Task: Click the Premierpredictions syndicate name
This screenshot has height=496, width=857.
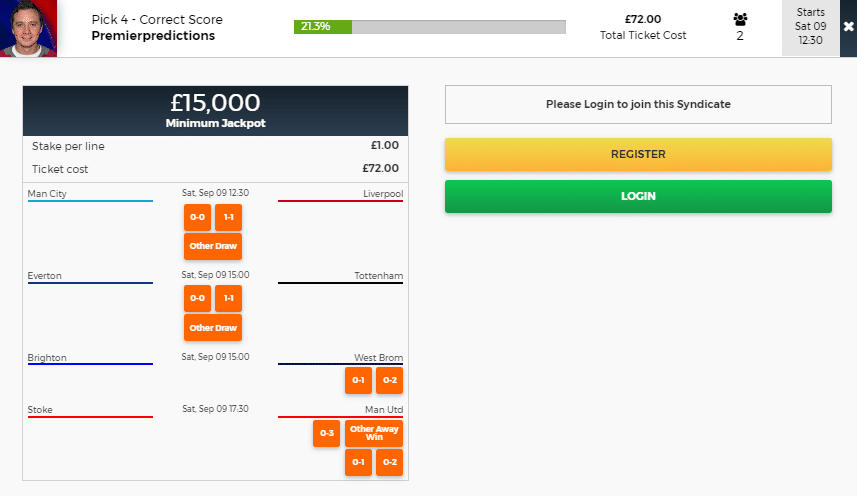Action: click(x=153, y=36)
